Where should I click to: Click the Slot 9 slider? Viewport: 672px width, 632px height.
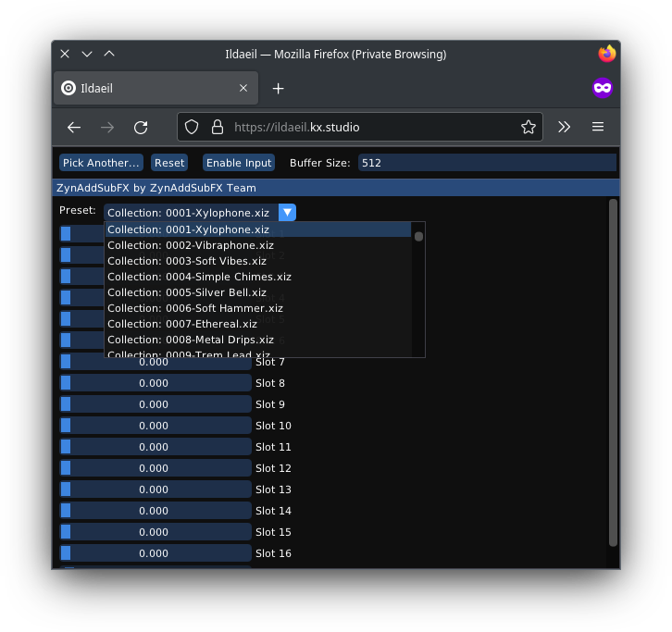pyautogui.click(x=156, y=404)
